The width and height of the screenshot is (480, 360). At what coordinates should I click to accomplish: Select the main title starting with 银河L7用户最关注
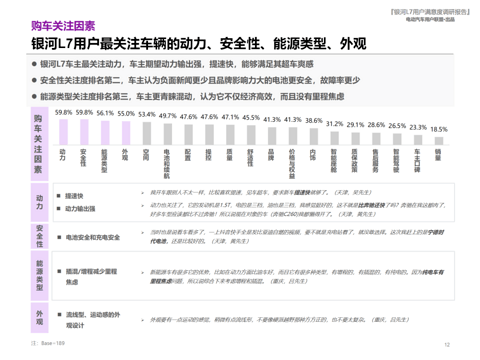pos(199,44)
